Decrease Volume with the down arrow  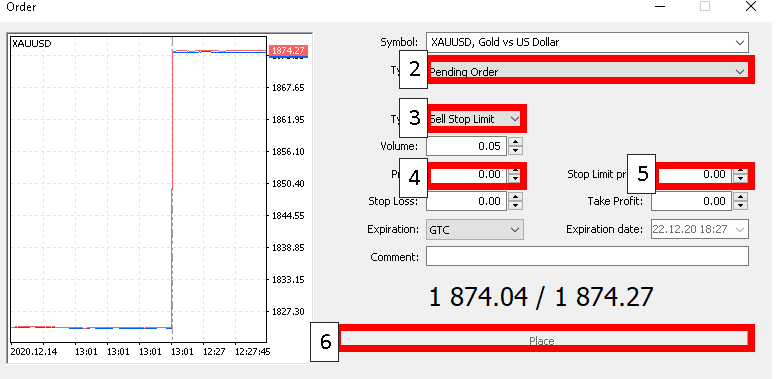pos(516,150)
